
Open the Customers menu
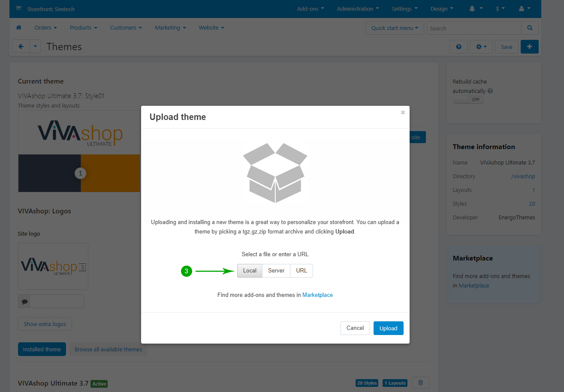(126, 28)
